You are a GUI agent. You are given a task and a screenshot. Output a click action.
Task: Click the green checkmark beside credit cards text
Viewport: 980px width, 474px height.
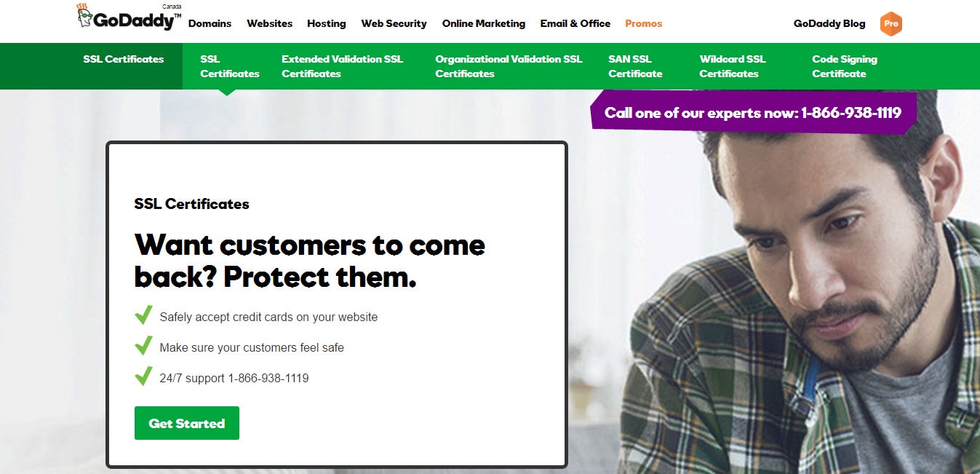143,315
